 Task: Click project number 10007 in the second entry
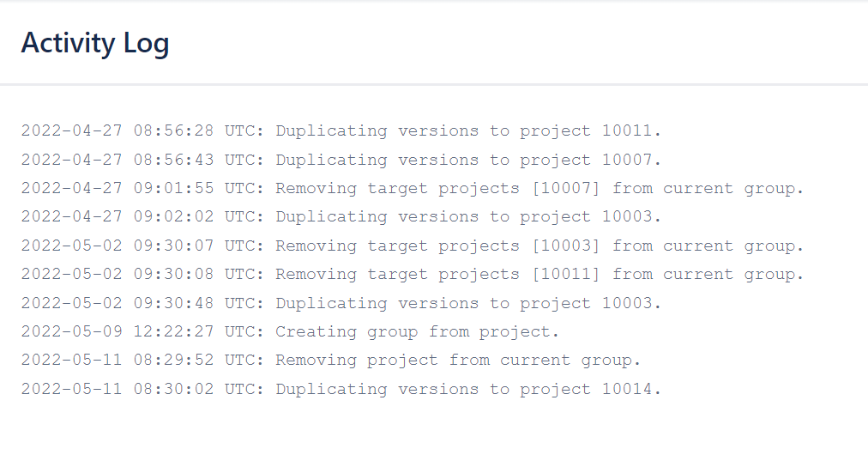click(x=630, y=160)
